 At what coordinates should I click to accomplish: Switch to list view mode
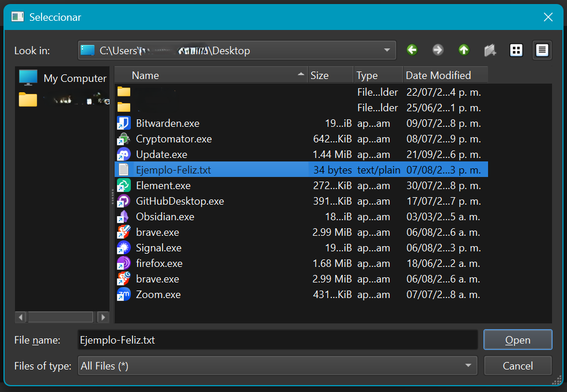[x=516, y=50]
